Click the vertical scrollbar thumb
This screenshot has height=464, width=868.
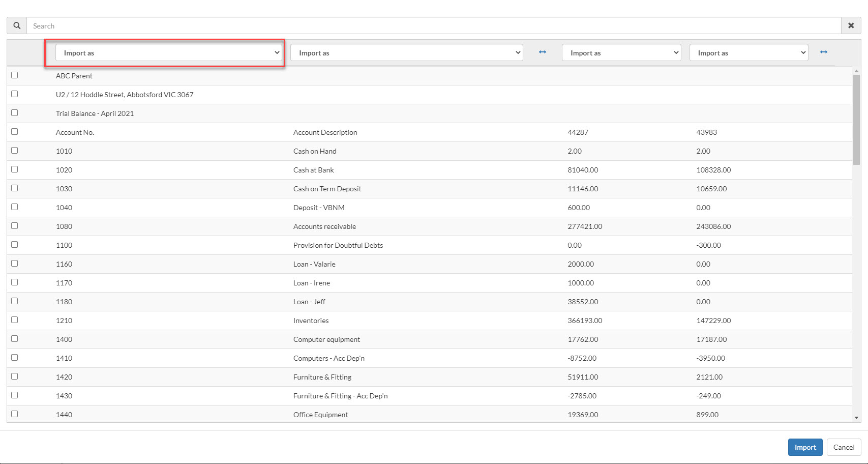(x=856, y=120)
